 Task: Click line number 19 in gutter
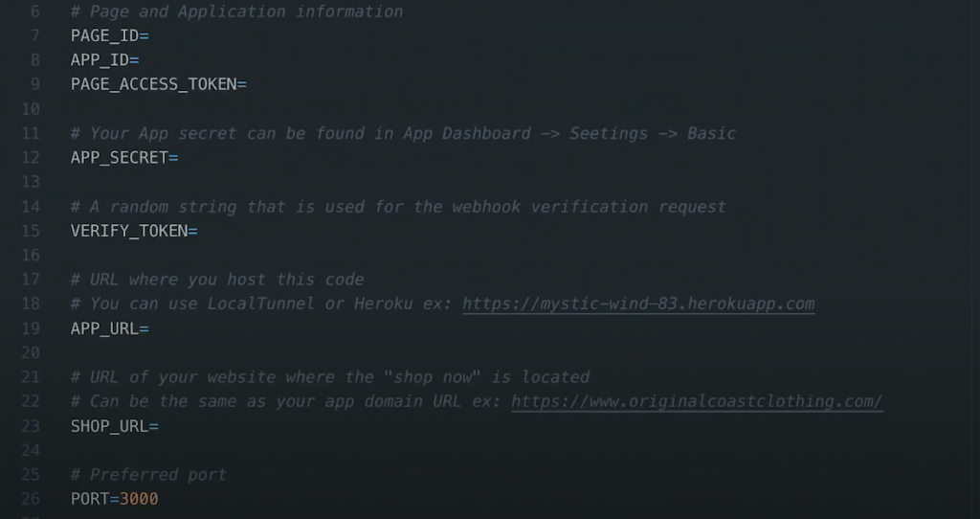click(x=30, y=328)
